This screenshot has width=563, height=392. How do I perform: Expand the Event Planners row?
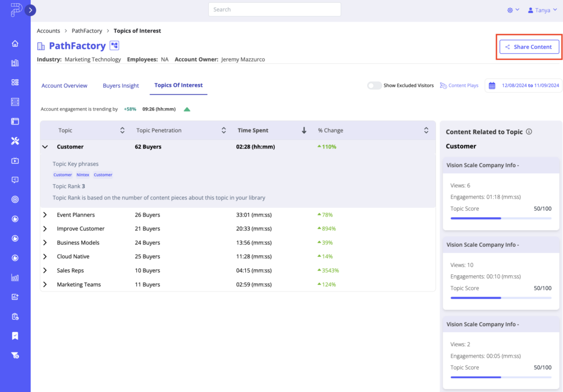[45, 214]
